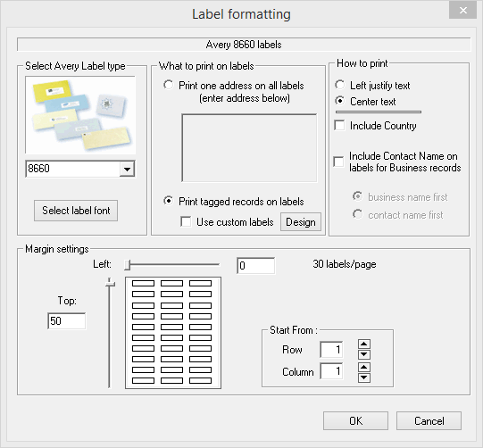The image size is (483, 448).
Task: Enable the Include Country checkbox
Action: click(x=339, y=126)
